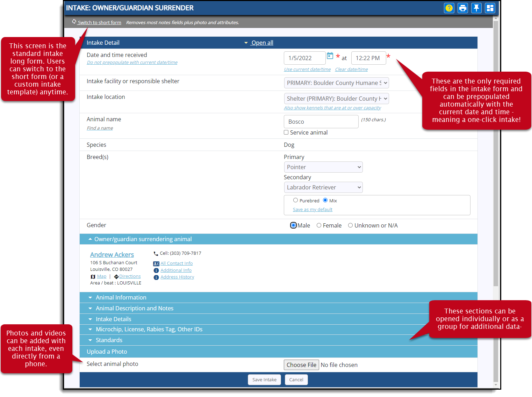
Task: Click the map icon under the address
Action: click(93, 277)
